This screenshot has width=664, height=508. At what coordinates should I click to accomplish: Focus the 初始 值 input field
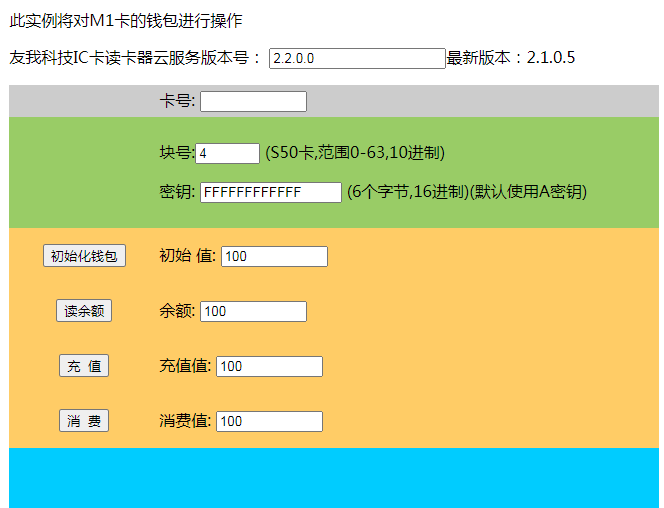[274, 256]
